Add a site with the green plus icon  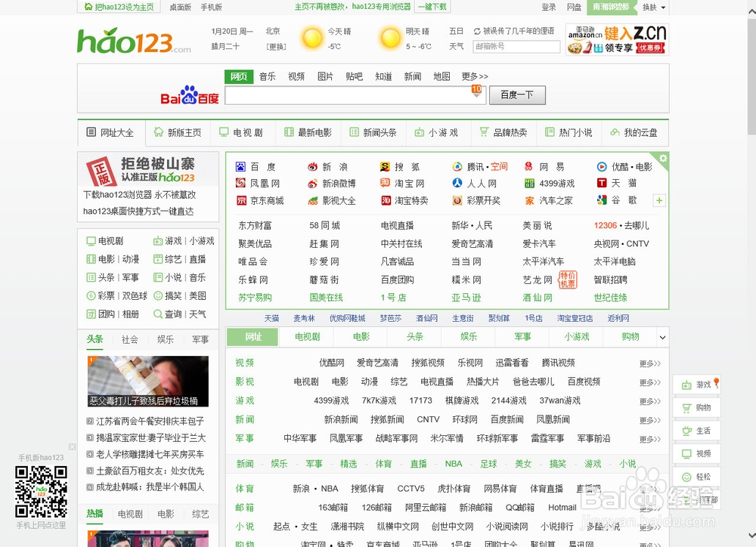pos(658,200)
